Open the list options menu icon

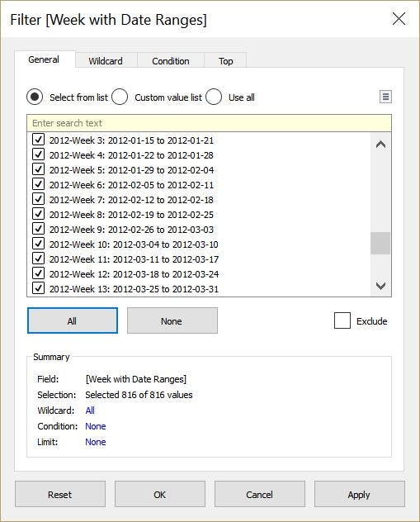click(385, 97)
